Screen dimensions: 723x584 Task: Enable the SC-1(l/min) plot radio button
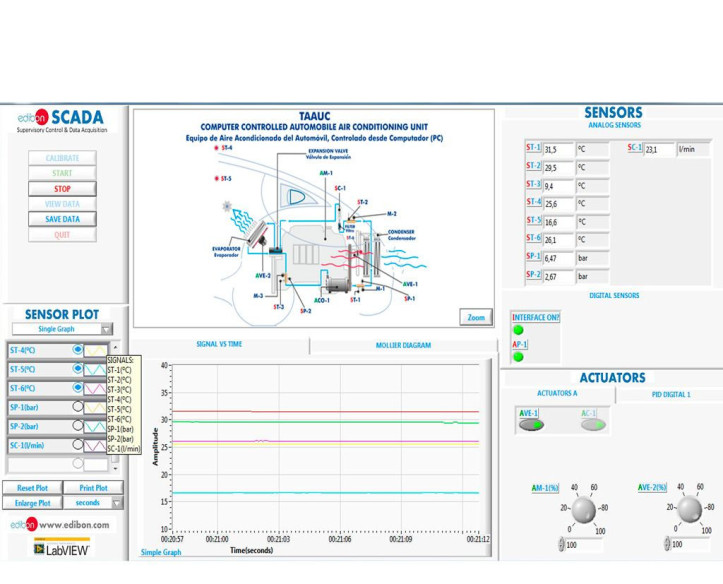click(77, 444)
